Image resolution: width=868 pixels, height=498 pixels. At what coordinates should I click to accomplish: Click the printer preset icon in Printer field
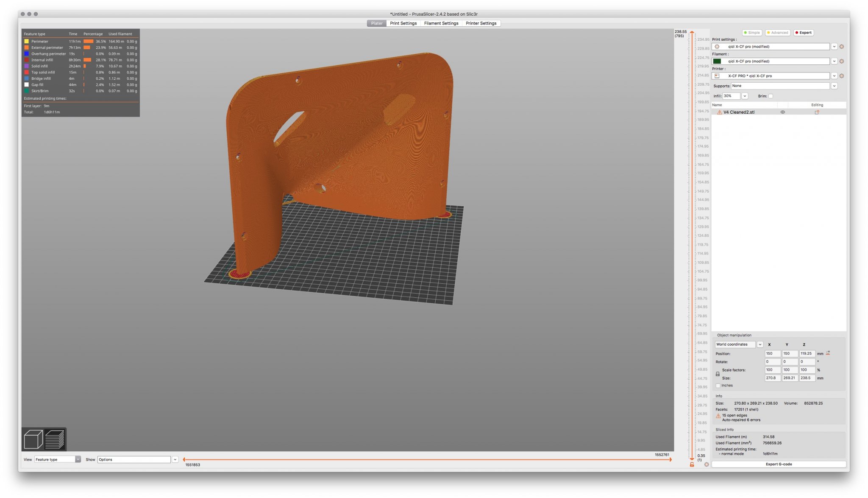(x=717, y=76)
